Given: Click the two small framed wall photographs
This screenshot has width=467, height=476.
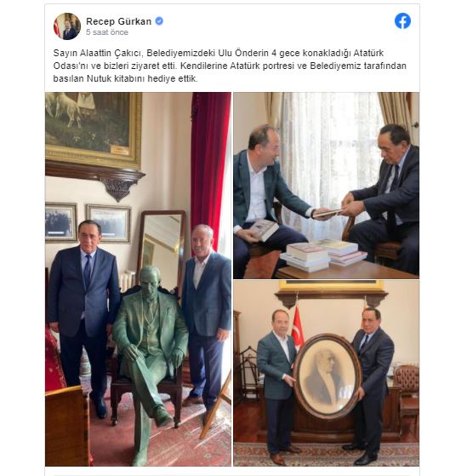Looking at the screenshot, I should coord(88,222).
